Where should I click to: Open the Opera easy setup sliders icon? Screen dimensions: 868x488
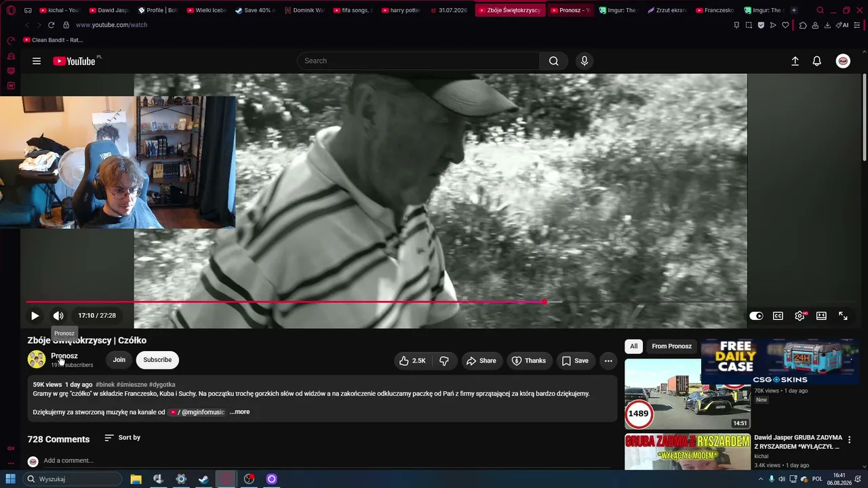(x=858, y=25)
